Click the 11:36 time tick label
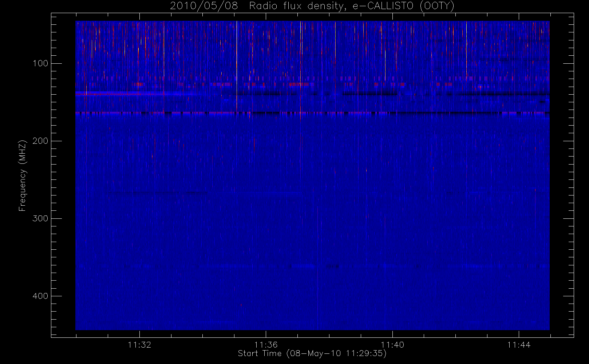Image resolution: width=589 pixels, height=364 pixels. (266, 345)
